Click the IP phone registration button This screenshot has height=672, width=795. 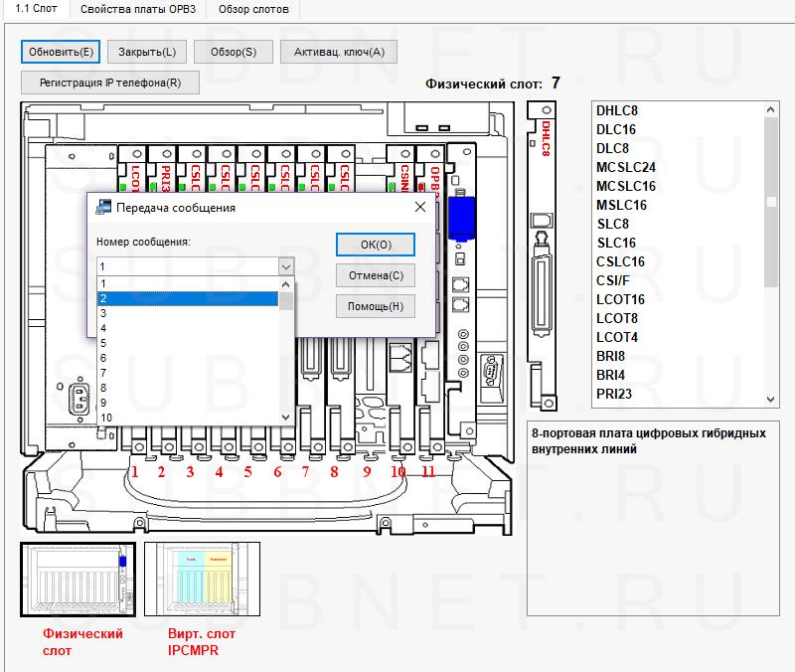109,83
